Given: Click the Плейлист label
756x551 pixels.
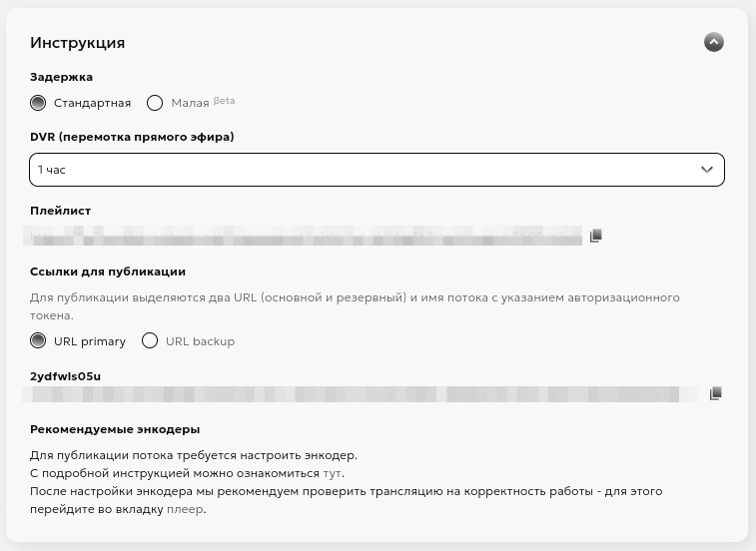Looking at the screenshot, I should [x=61, y=211].
